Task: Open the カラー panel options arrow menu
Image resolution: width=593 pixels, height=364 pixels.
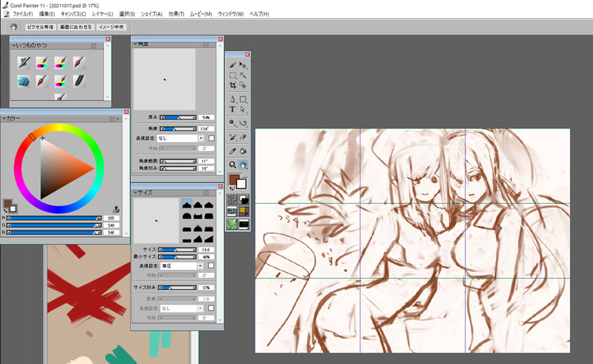Action: tap(118, 119)
